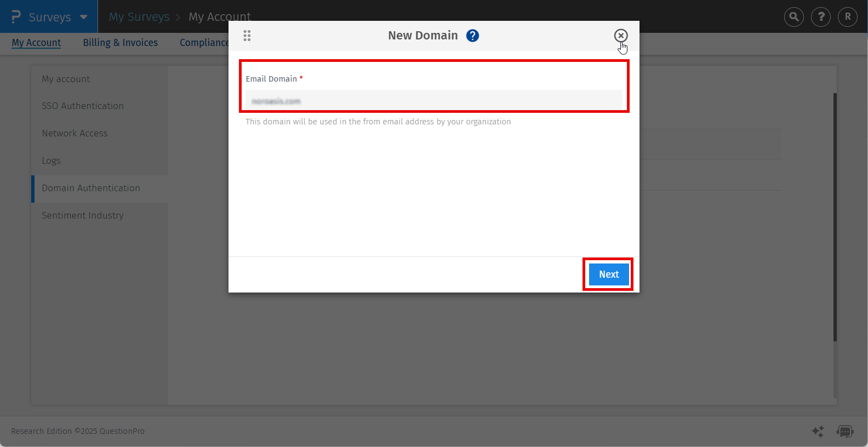Click the My Account breadcrumb
868x447 pixels.
click(220, 17)
